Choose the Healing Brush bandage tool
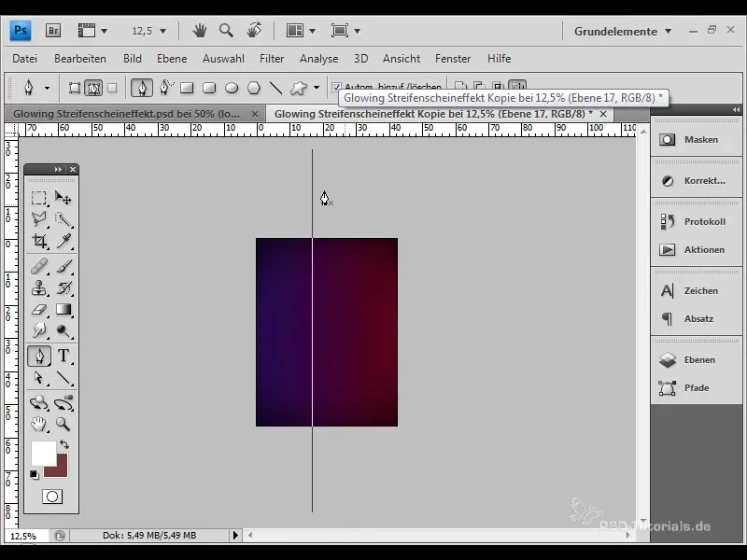This screenshot has height=560, width=747. (39, 266)
